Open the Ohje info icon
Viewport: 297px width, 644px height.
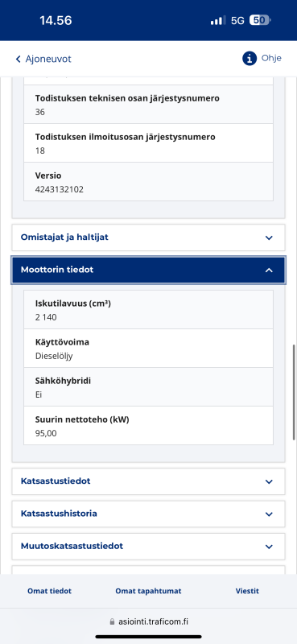(x=250, y=59)
